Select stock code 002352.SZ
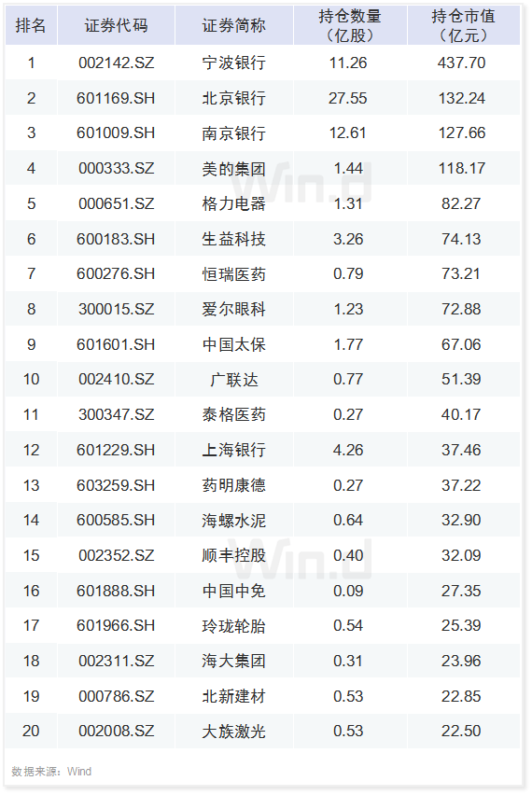 (x=116, y=556)
